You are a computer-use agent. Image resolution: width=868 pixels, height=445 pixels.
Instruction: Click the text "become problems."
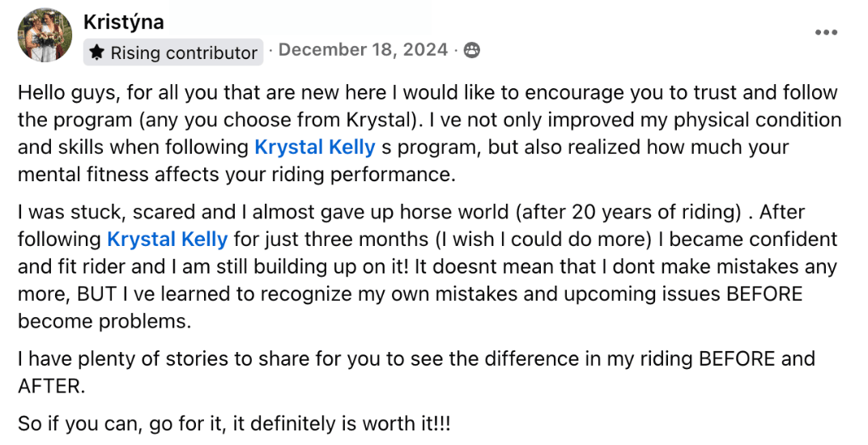coord(104,321)
